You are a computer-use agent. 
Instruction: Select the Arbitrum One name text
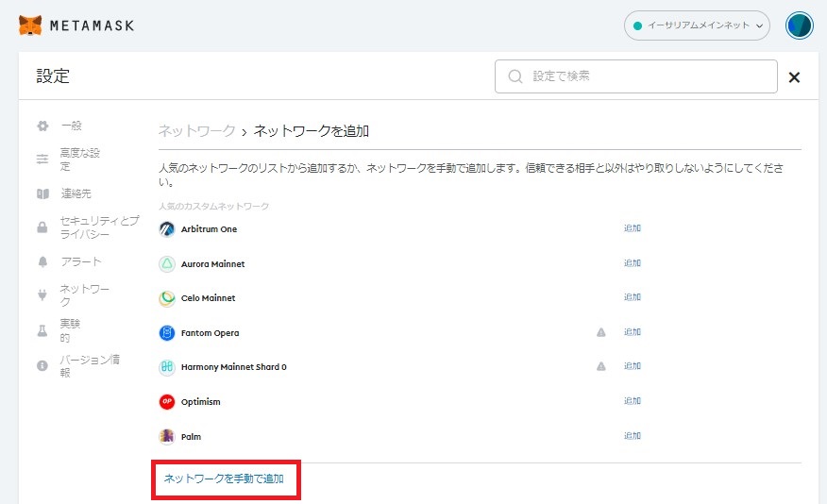tap(209, 229)
